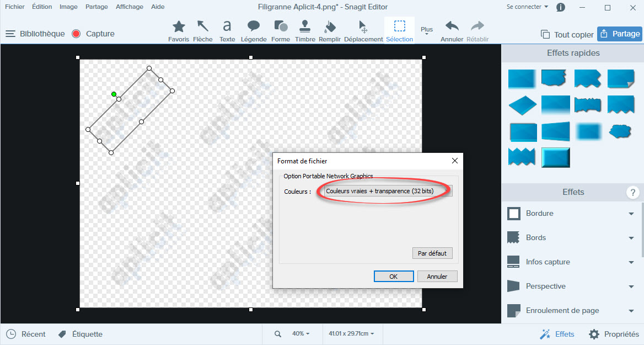
Task: Open the Fichier menu
Action: [15, 7]
